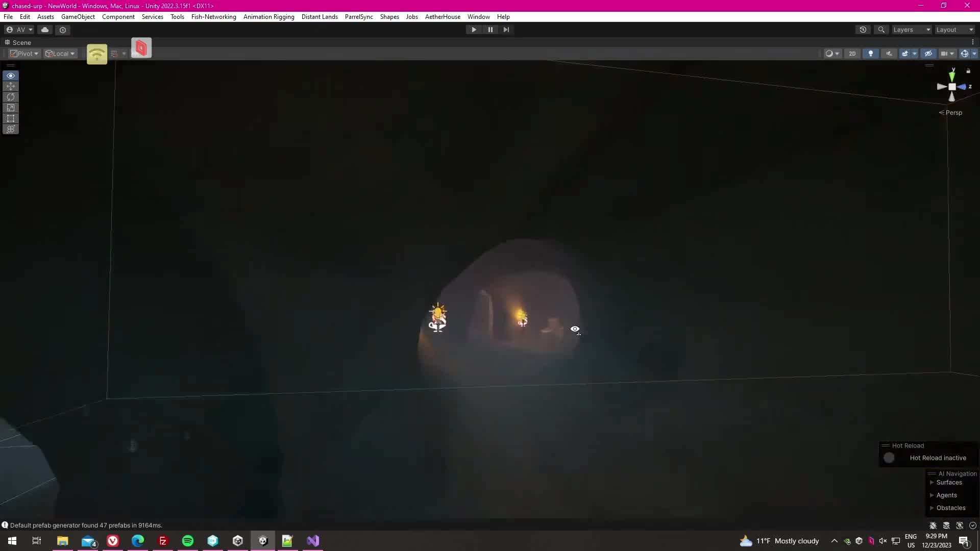
Task: Select the Rotate tool
Action: pyautogui.click(x=11, y=97)
